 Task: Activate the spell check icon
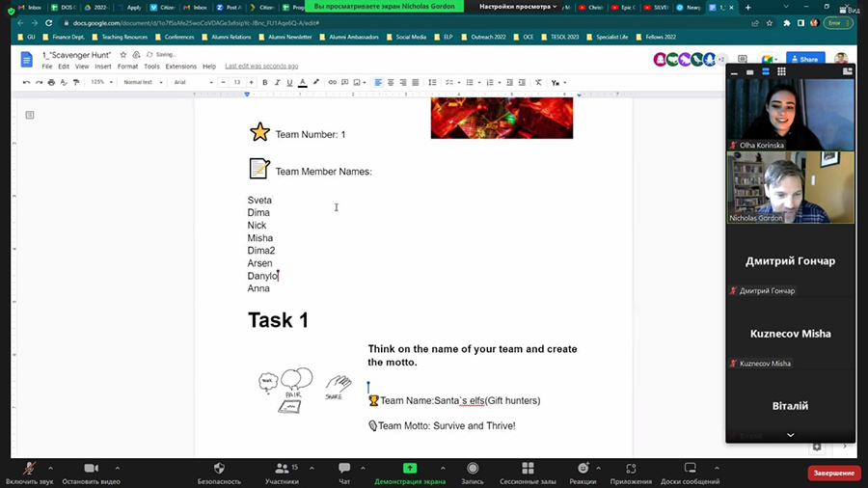[x=64, y=82]
